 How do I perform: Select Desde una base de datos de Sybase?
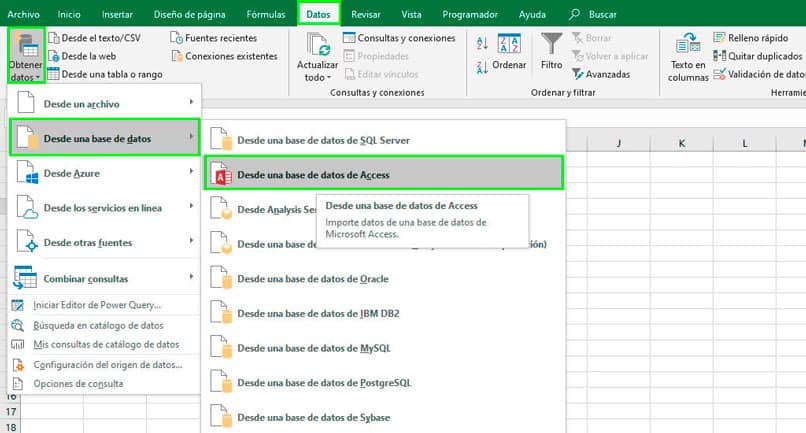(x=384, y=417)
